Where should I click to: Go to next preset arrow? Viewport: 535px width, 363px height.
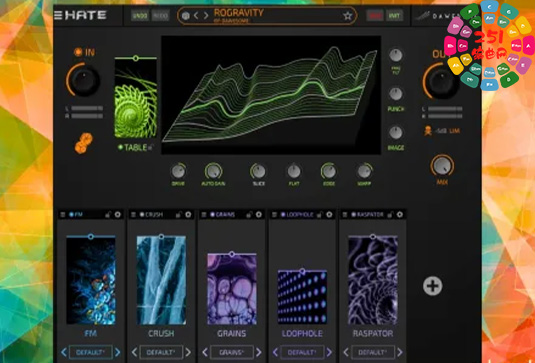point(206,16)
